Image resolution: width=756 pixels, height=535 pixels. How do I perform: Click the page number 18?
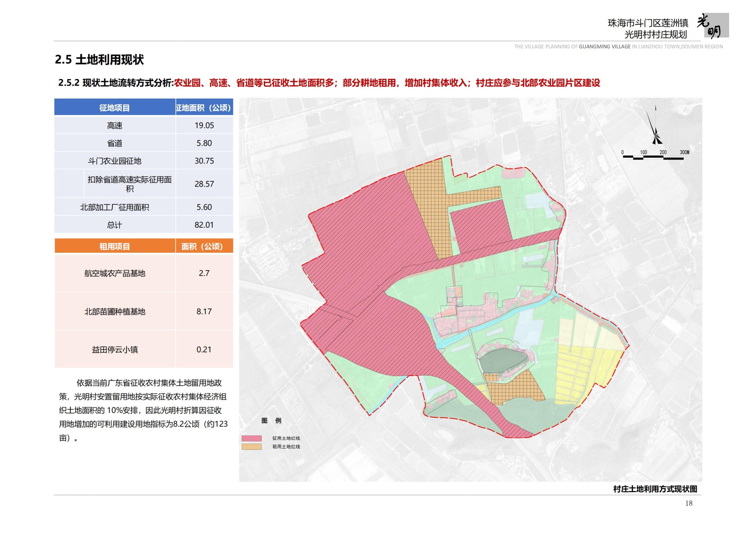[689, 503]
